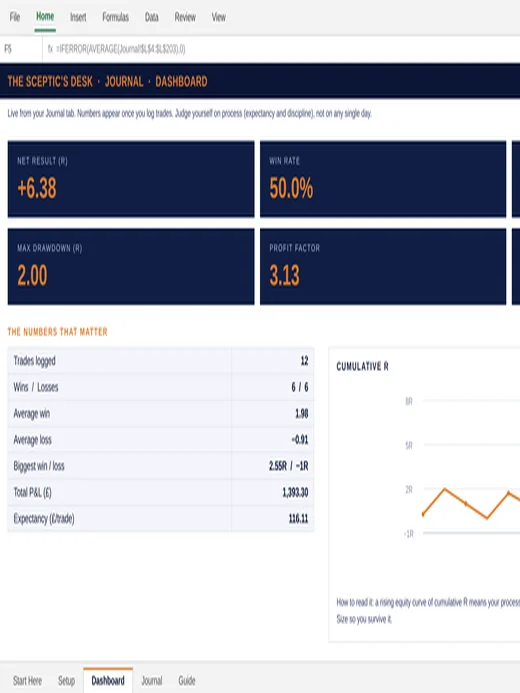Open the Insert tab
520x693 pixels.
(x=78, y=17)
